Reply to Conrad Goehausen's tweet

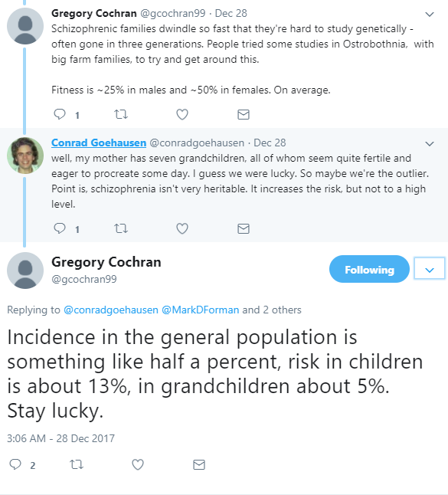(x=60, y=228)
